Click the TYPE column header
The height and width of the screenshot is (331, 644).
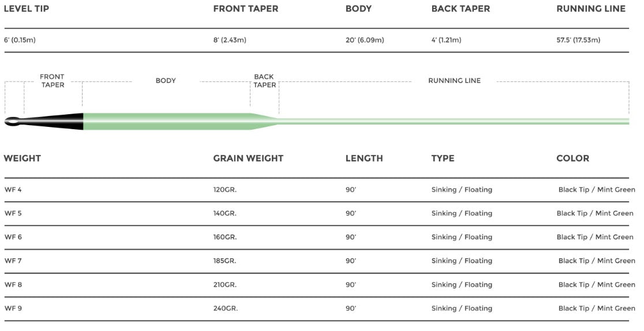tap(443, 158)
